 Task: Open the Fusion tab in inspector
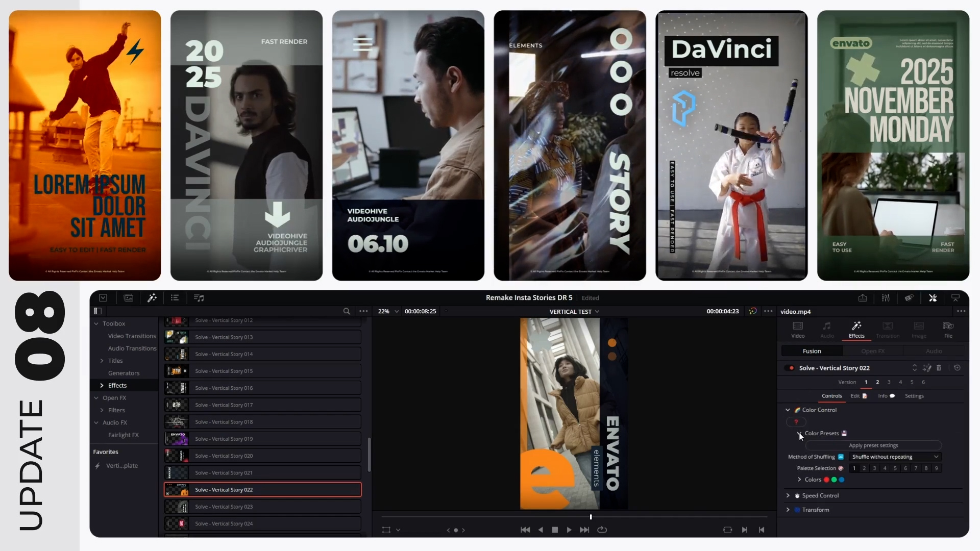click(812, 350)
